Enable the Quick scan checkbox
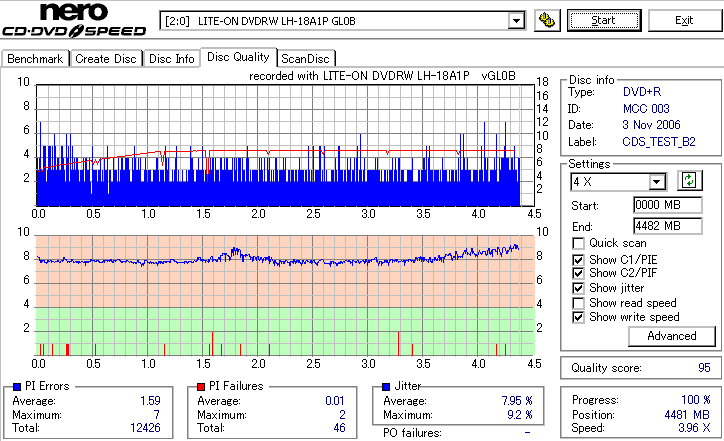The image size is (724, 441). point(578,243)
